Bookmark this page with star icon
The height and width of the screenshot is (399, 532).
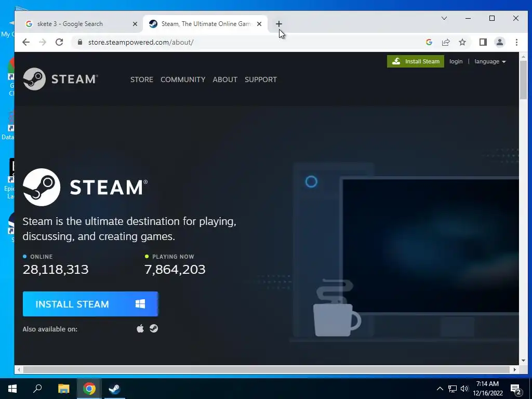point(462,42)
